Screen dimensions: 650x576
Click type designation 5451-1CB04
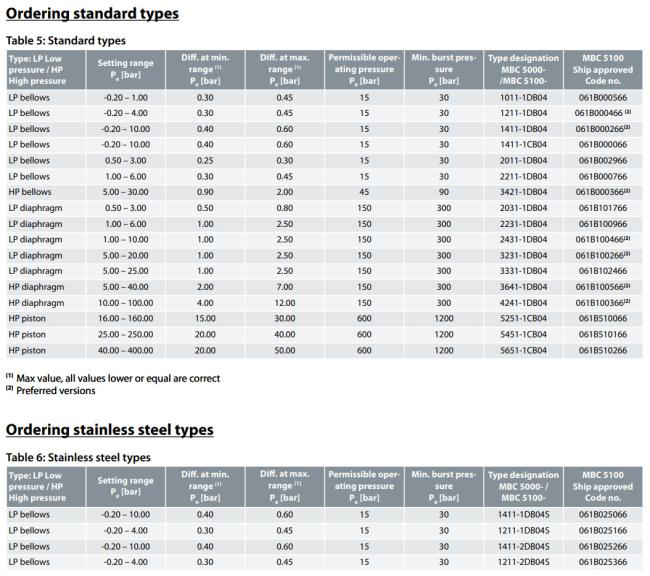pos(523,335)
